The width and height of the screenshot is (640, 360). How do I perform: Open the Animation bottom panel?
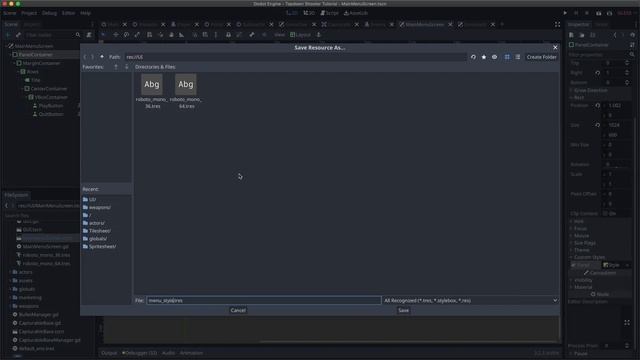pos(191,353)
